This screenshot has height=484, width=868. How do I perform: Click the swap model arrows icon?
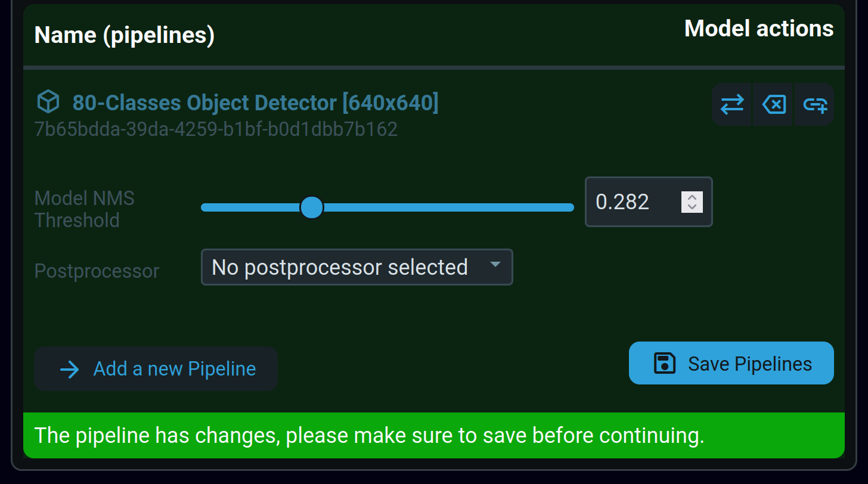(731, 105)
